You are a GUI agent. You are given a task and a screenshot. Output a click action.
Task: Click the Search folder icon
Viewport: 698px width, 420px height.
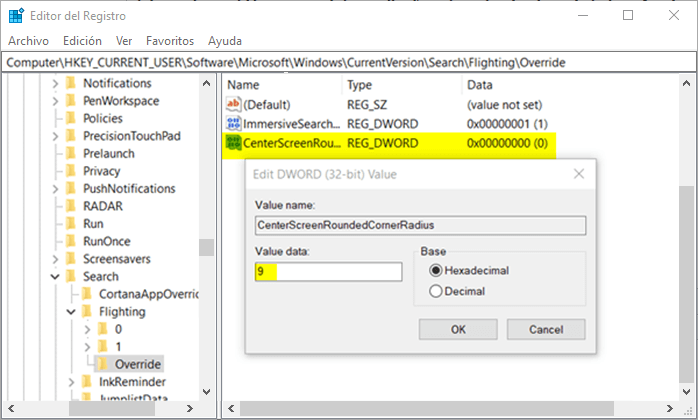pos(70,277)
